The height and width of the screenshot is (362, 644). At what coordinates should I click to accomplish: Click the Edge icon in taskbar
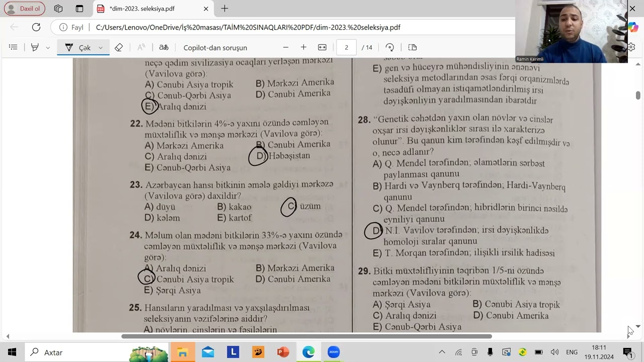point(308,352)
